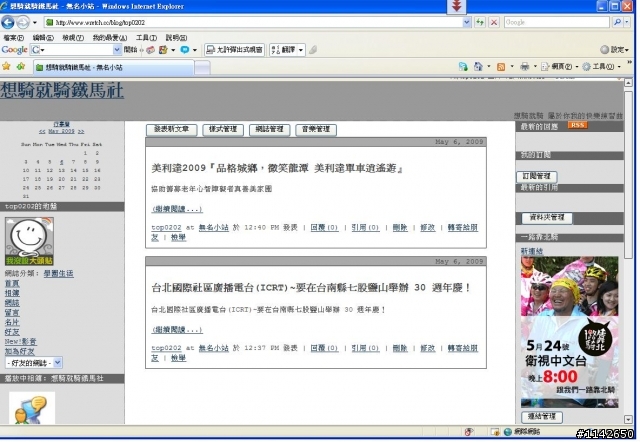Image resolution: width=640 pixels, height=442 pixels.
Task: Open the 網頁(P) page menu
Action: click(x=560, y=67)
